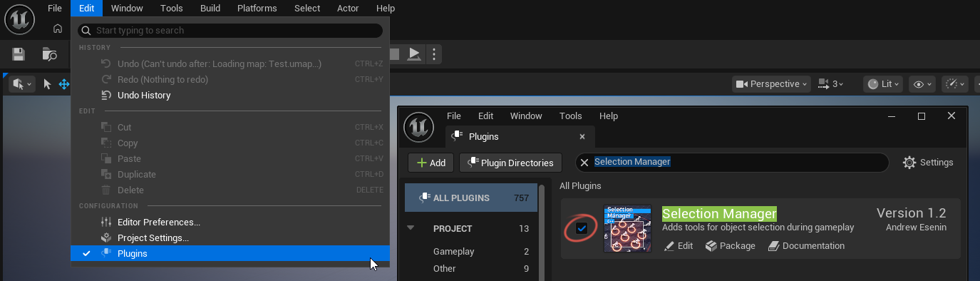Click the Unreal logo in Plugins window
This screenshot has width=980, height=281.
point(418,128)
